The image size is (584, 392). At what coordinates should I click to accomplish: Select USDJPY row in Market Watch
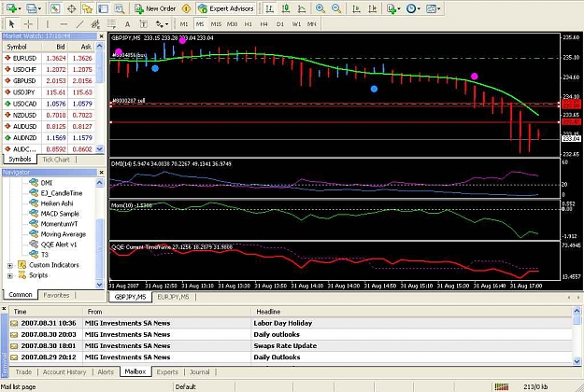click(50, 92)
